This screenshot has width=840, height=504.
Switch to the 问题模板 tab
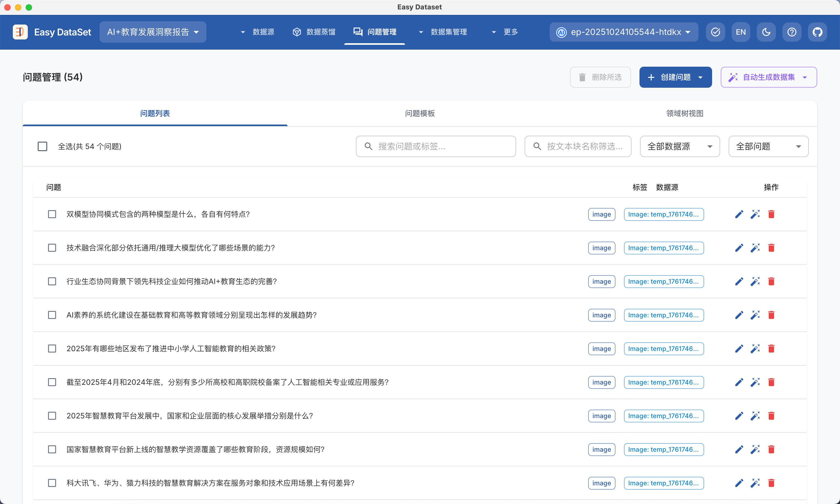click(419, 113)
